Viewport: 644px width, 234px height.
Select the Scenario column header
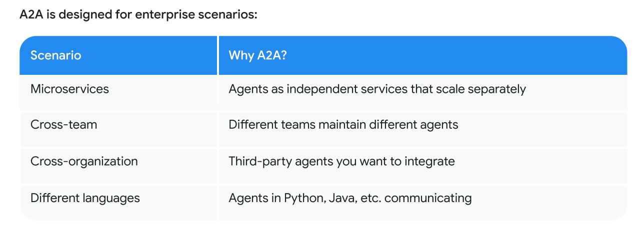click(x=55, y=55)
